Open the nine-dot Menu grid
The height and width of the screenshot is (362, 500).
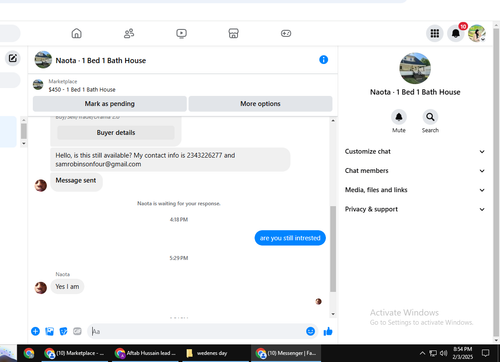(x=435, y=33)
